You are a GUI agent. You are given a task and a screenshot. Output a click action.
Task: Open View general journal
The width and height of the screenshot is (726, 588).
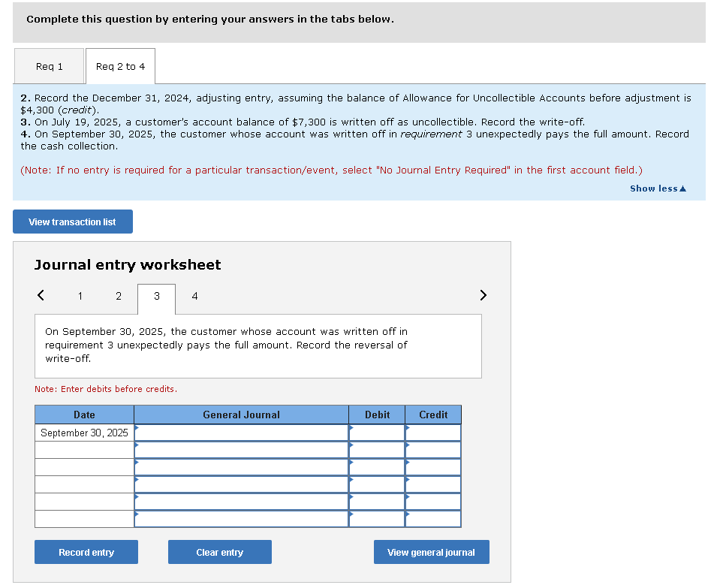[432, 553]
